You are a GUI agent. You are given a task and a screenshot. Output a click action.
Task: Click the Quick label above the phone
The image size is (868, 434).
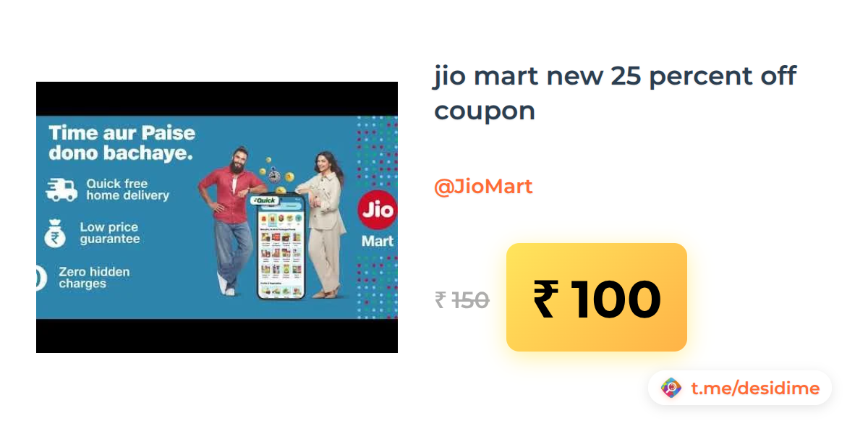point(265,200)
